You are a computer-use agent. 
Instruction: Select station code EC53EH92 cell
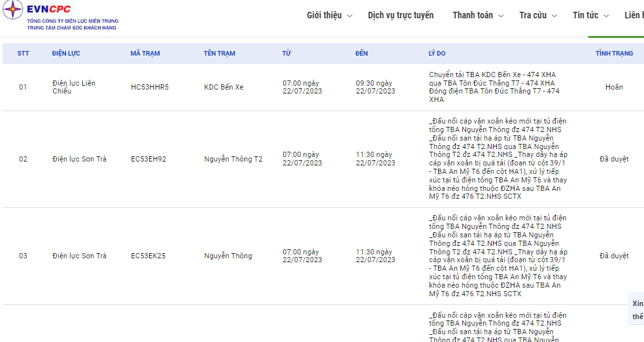point(148,159)
